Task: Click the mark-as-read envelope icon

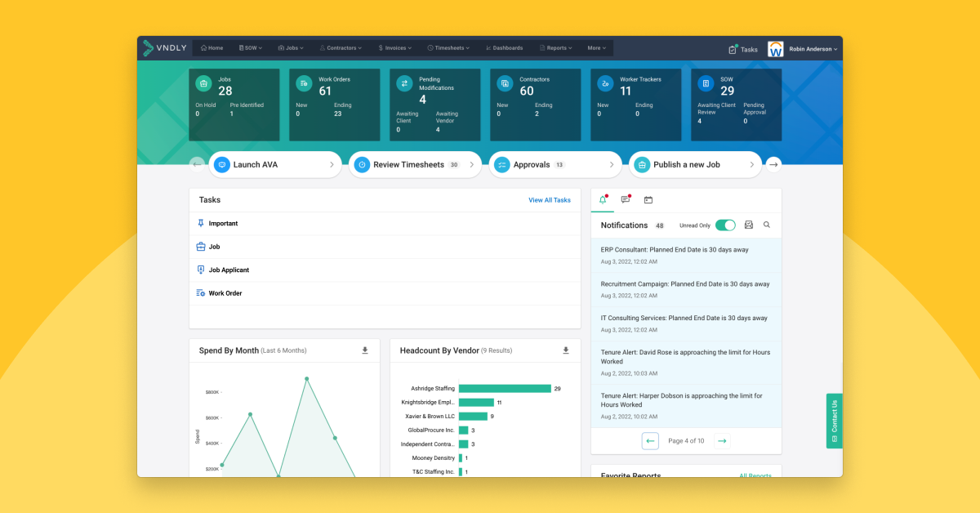Action: tap(748, 225)
